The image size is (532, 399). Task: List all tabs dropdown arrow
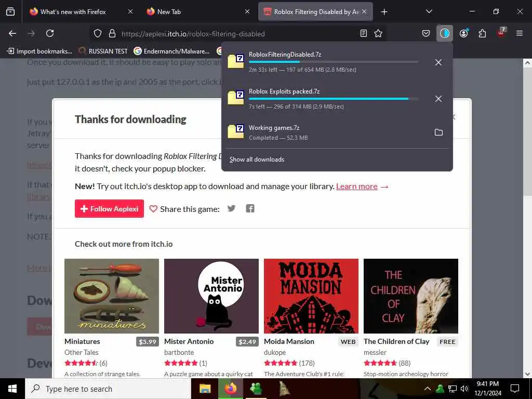(x=429, y=11)
